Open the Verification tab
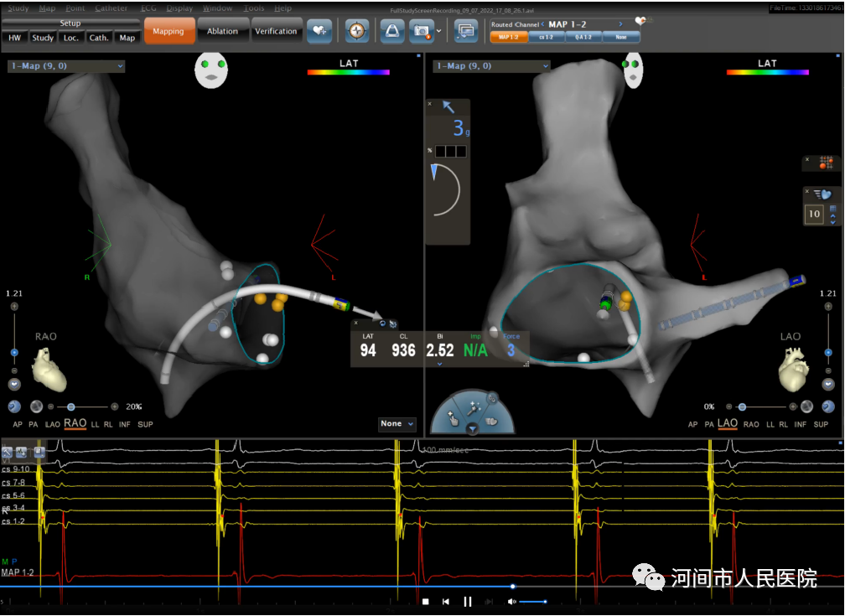 276,31
